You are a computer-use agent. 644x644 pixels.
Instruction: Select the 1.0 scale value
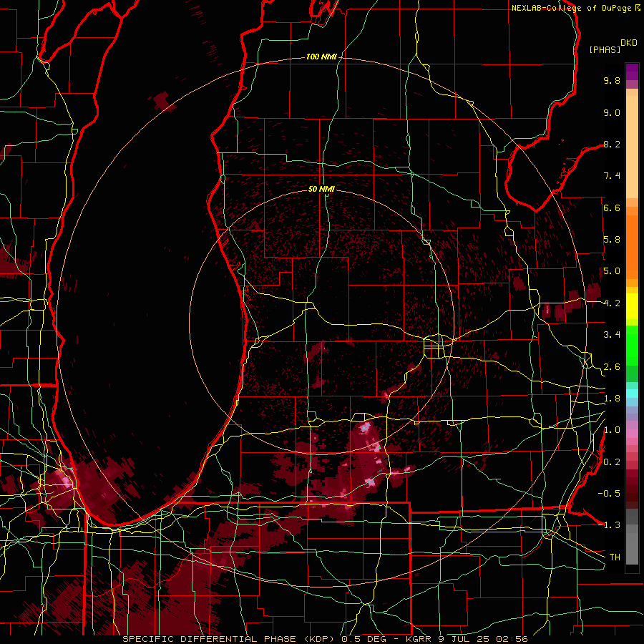(x=612, y=431)
